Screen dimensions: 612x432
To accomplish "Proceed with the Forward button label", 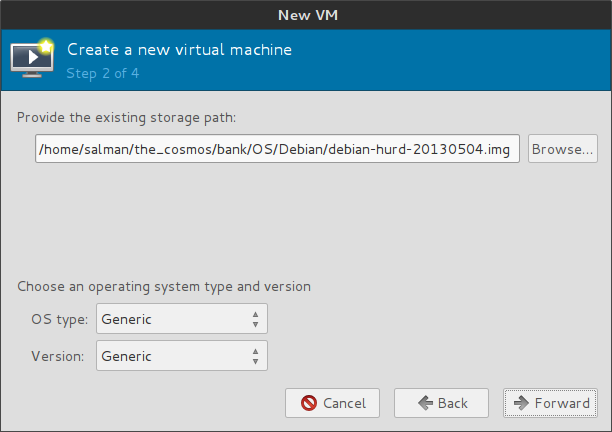I will pyautogui.click(x=562, y=403).
